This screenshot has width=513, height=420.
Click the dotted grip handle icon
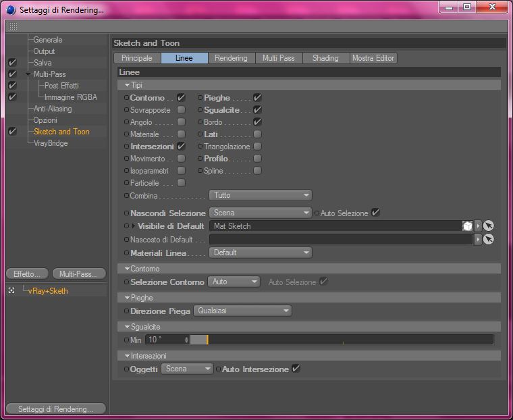pos(13,26)
